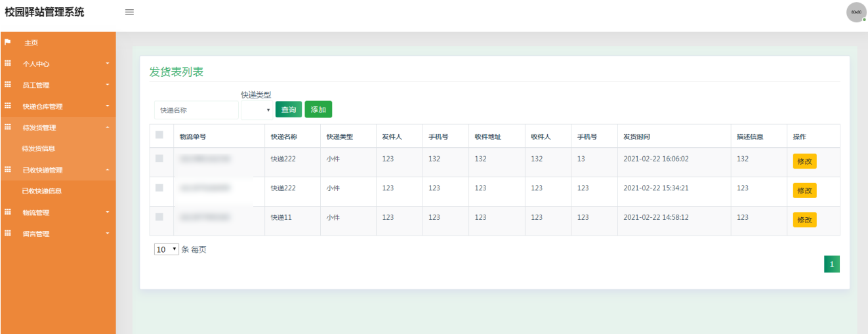868x334 pixels.
Task: Click the flag icon beside 主页
Action: point(8,43)
